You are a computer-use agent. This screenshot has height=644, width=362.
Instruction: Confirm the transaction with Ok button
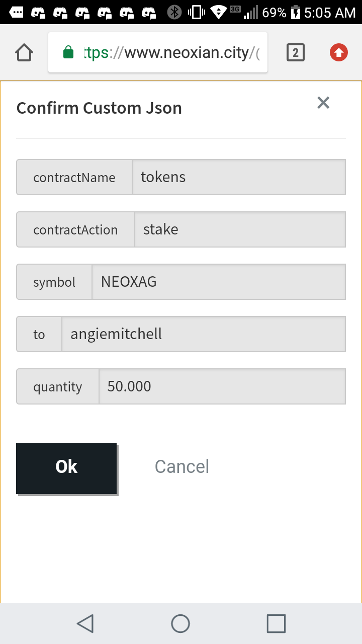66,468
